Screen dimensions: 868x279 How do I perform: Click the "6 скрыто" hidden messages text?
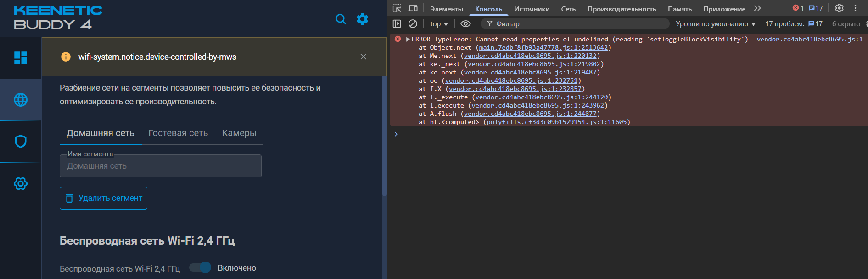coord(846,23)
